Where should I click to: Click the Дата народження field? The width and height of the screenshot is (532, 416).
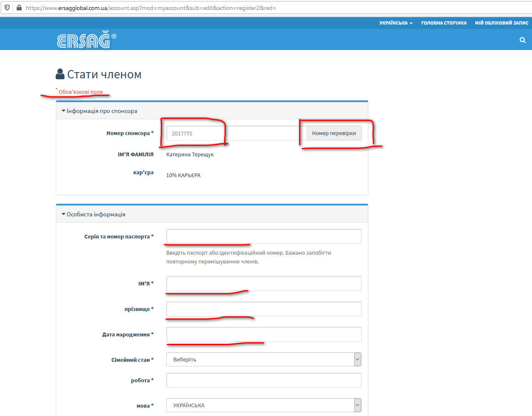point(263,334)
